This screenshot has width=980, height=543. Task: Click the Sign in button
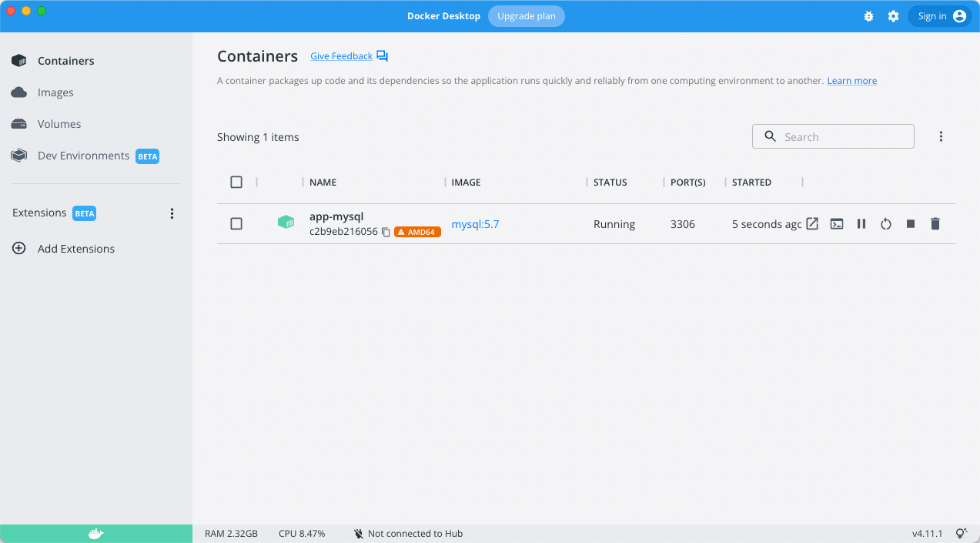[940, 16]
